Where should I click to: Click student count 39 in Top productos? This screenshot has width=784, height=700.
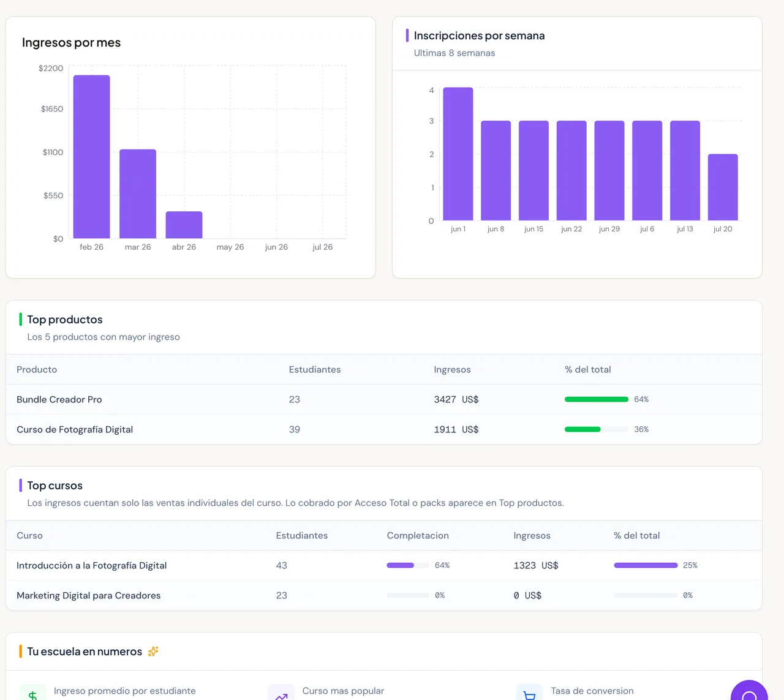click(x=295, y=429)
